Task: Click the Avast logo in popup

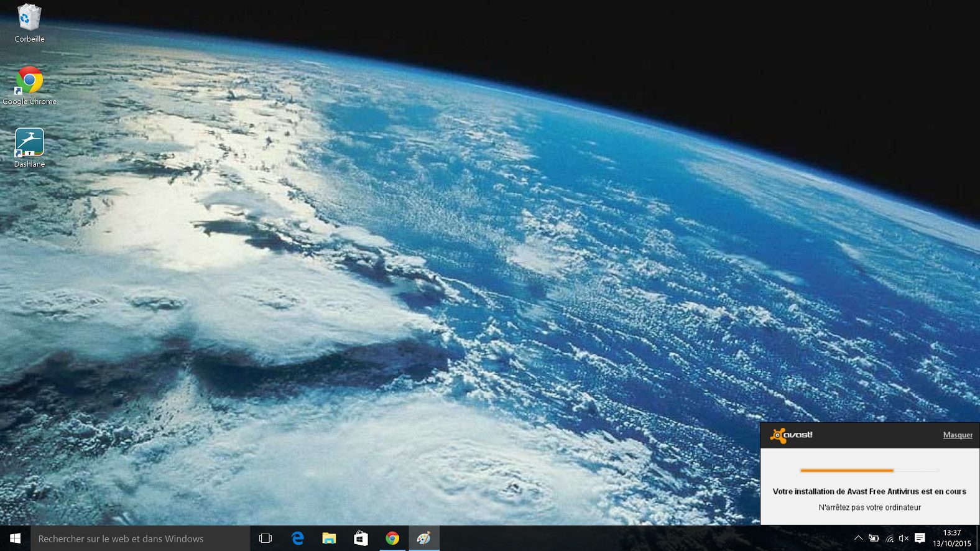Action: click(x=791, y=435)
